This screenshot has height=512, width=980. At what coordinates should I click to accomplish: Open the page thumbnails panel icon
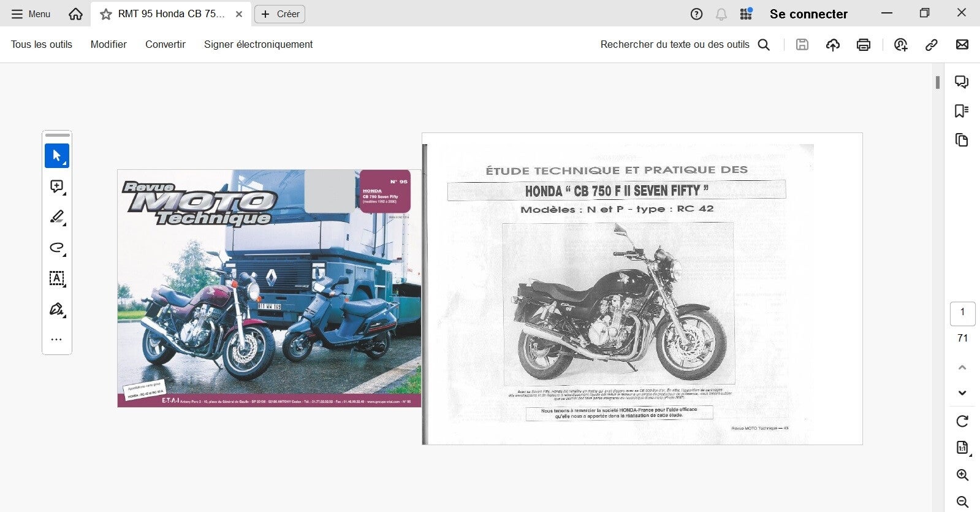point(962,140)
